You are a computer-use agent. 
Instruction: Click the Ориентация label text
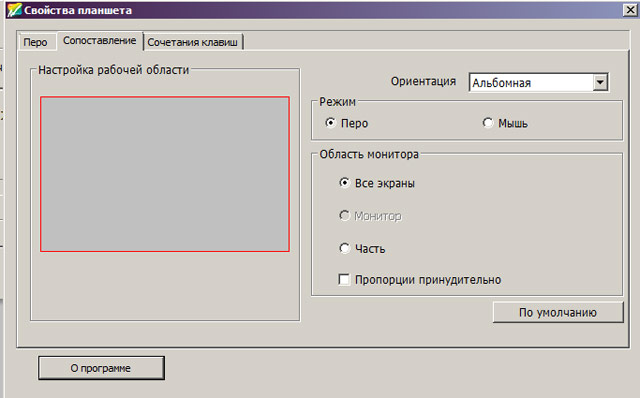[x=423, y=81]
